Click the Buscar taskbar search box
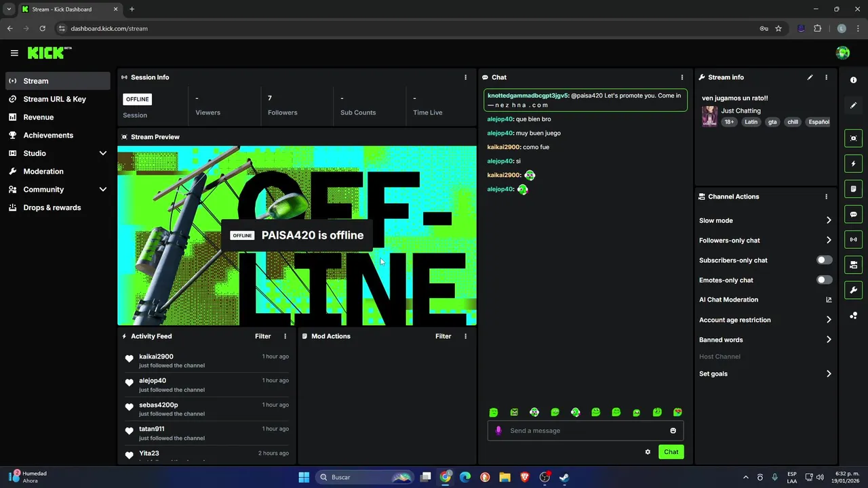 click(365, 477)
